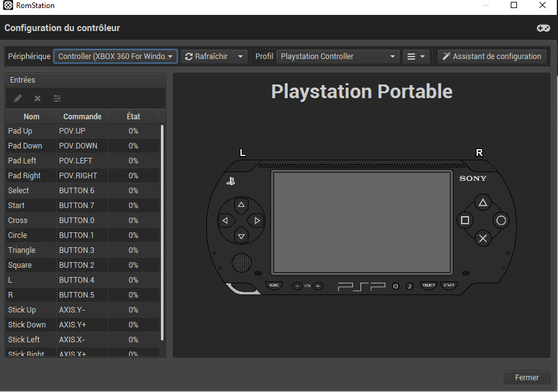Click the PSP analog stick nub

(242, 262)
